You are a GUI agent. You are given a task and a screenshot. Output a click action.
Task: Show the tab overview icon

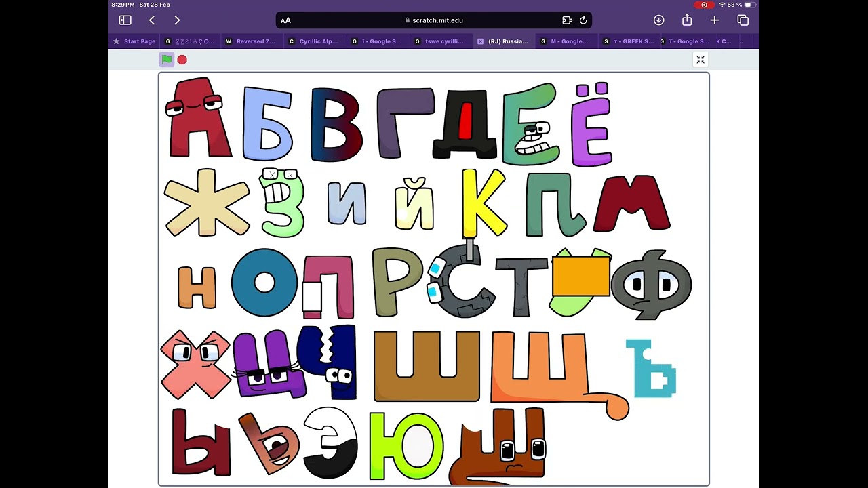point(743,20)
